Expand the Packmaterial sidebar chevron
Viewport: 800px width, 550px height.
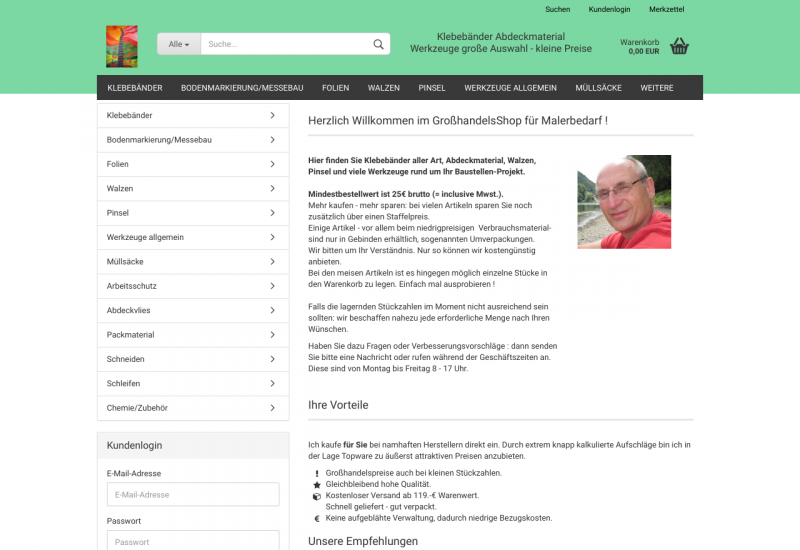(272, 335)
